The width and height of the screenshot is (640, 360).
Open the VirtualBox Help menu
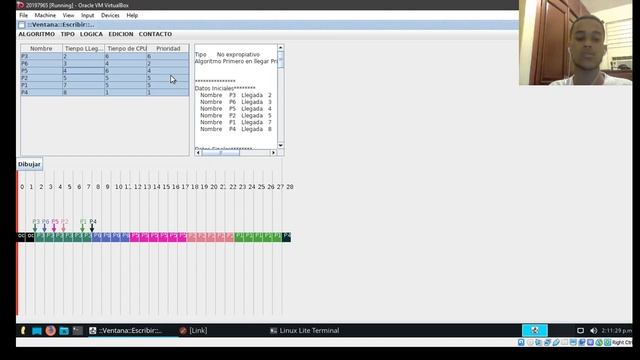click(x=132, y=16)
